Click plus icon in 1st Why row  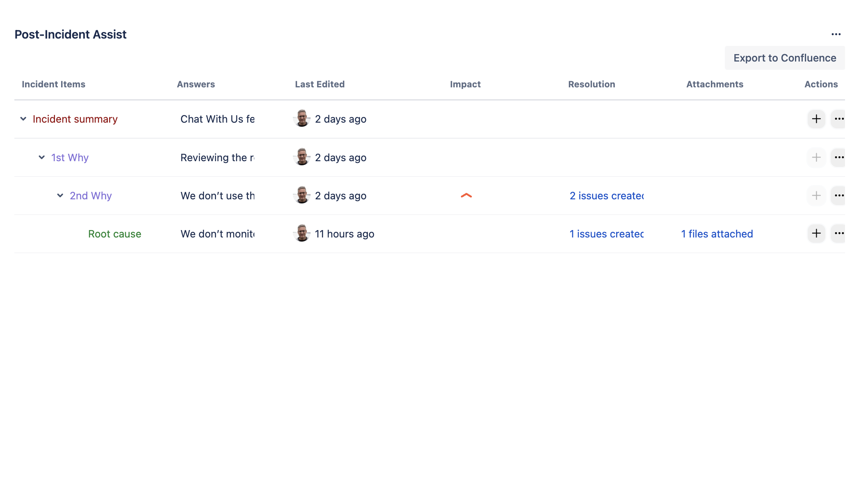[x=816, y=157]
